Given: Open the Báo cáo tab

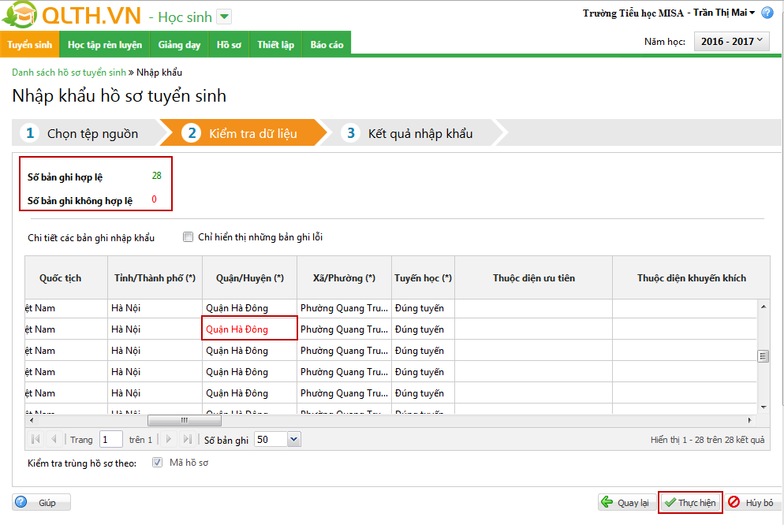Looking at the screenshot, I should pyautogui.click(x=327, y=44).
